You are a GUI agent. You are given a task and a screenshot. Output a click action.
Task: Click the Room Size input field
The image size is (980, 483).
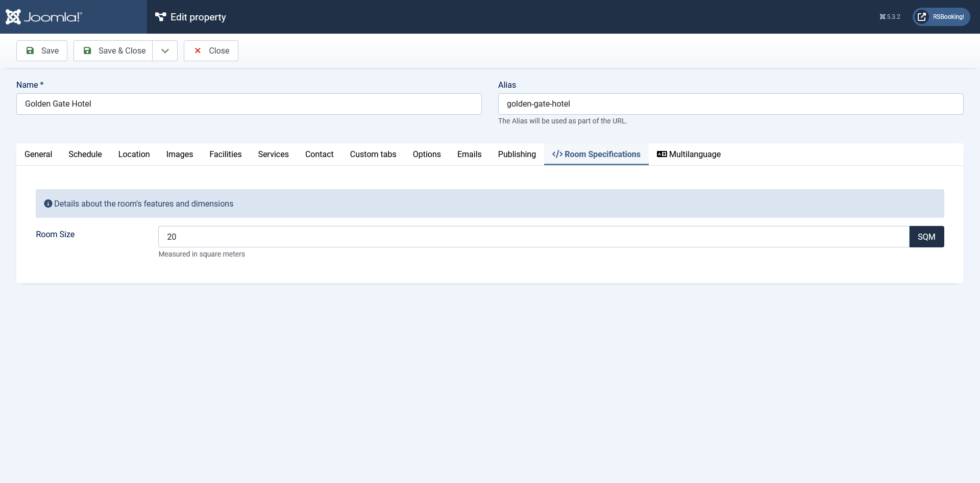[534, 237]
